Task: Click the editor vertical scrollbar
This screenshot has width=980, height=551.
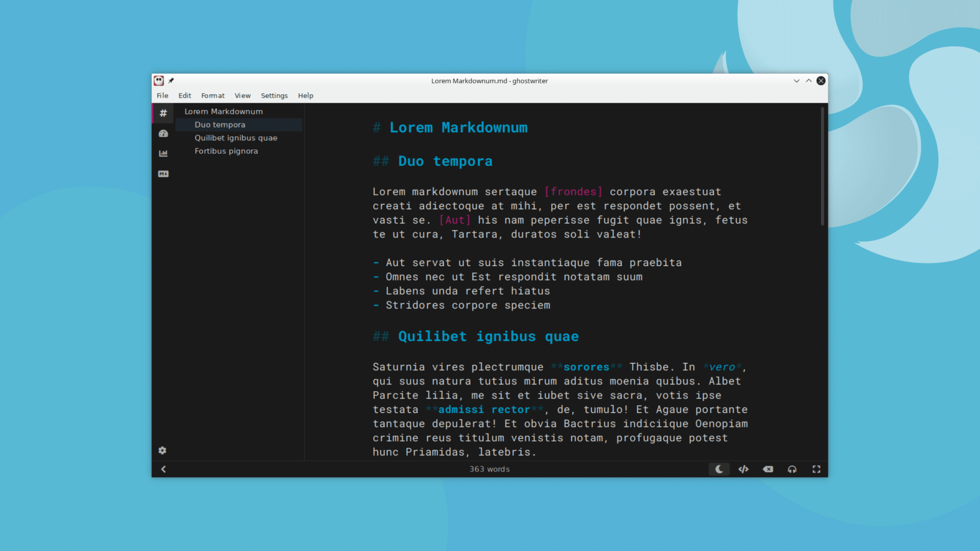Action: [822, 166]
